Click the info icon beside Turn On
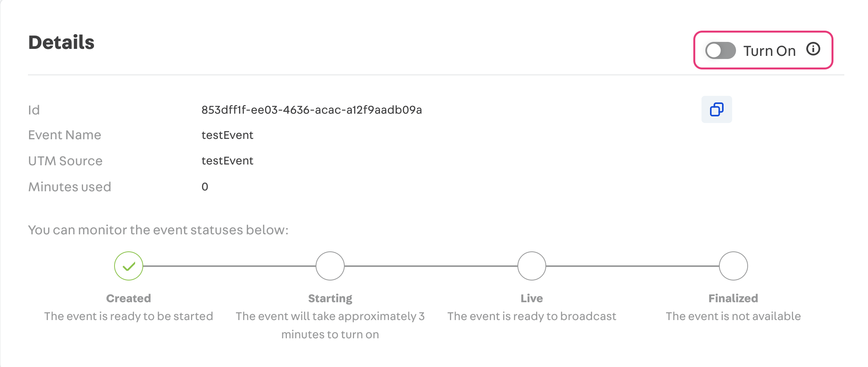Image resolution: width=868 pixels, height=367 pixels. point(813,49)
